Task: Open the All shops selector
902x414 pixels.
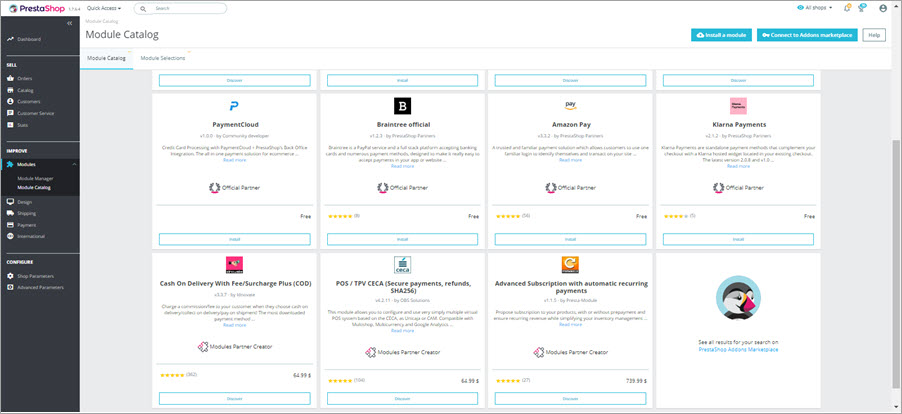Action: click(x=816, y=8)
